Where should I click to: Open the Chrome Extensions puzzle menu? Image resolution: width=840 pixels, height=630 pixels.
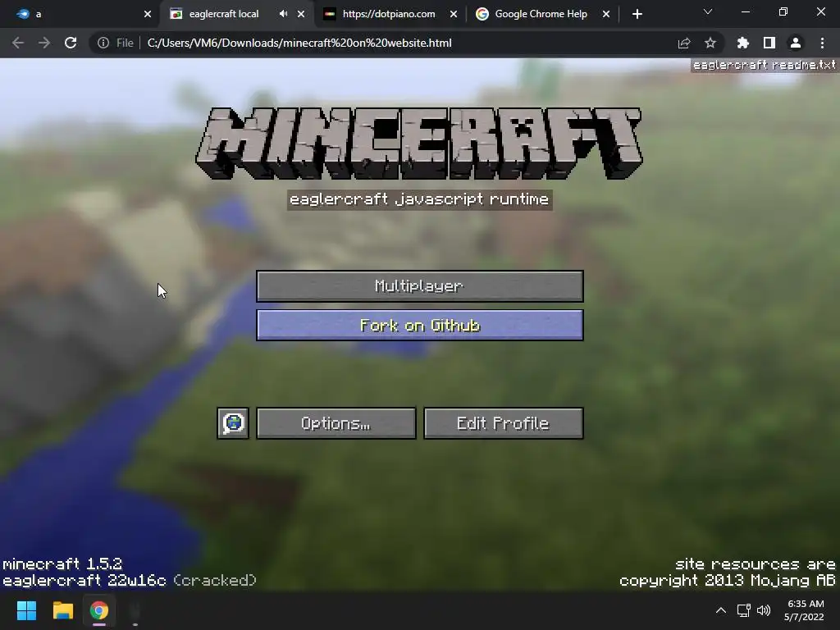point(743,43)
